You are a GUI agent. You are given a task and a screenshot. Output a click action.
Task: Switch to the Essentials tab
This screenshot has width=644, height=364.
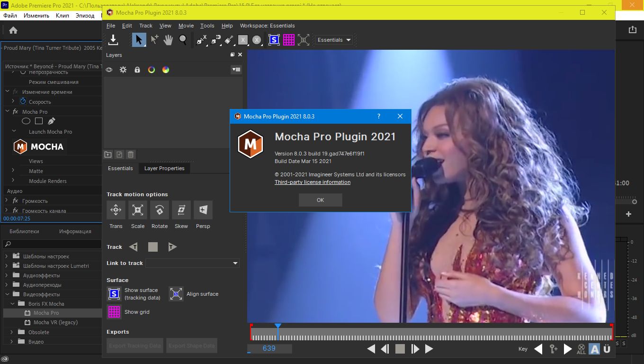(x=120, y=168)
